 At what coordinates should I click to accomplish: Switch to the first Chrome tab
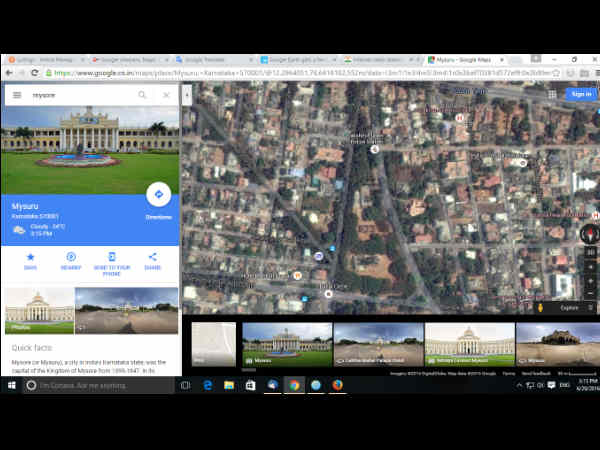pyautogui.click(x=45, y=60)
